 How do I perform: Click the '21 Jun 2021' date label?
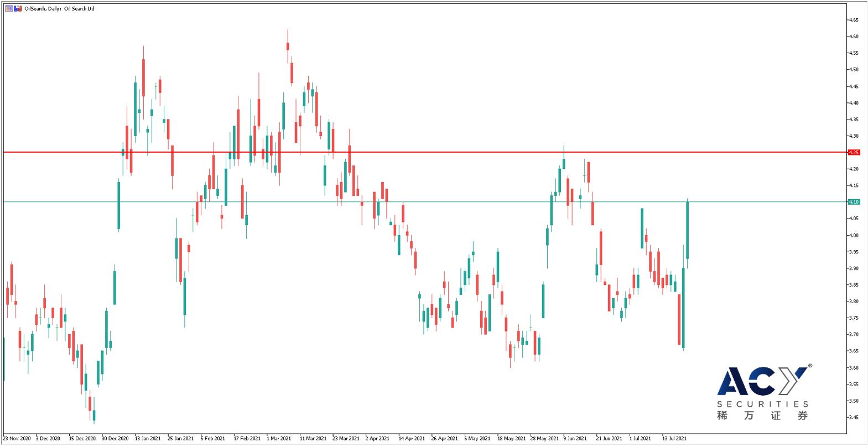point(610,439)
